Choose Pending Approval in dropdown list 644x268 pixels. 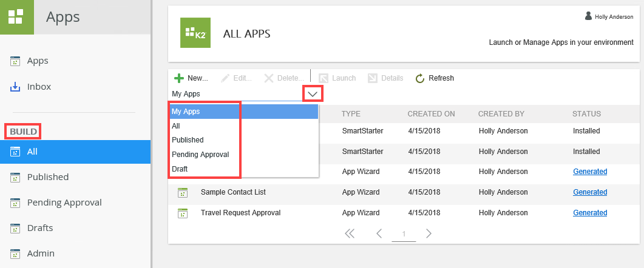[200, 155]
